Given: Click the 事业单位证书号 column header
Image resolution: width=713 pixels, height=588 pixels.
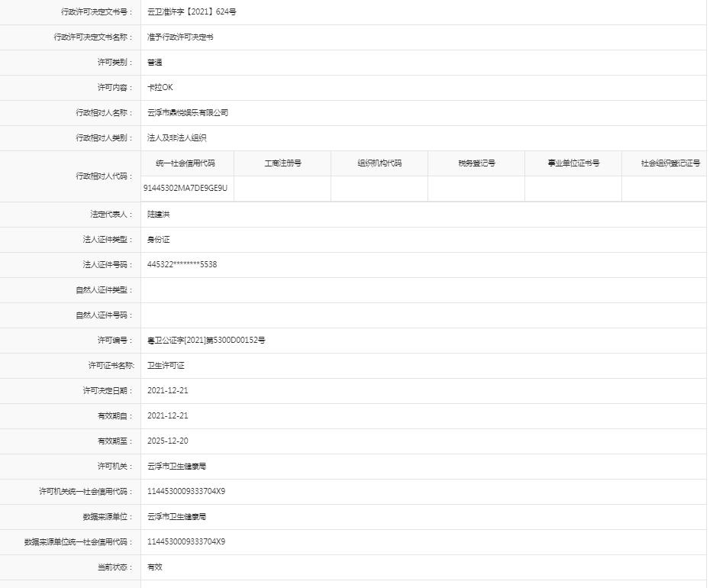Looking at the screenshot, I should tap(573, 163).
